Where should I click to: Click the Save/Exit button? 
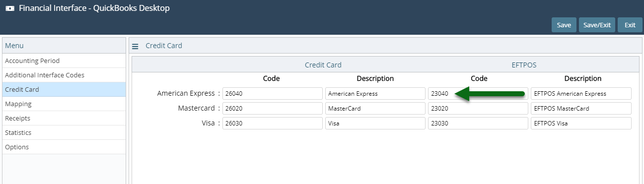coord(597,25)
